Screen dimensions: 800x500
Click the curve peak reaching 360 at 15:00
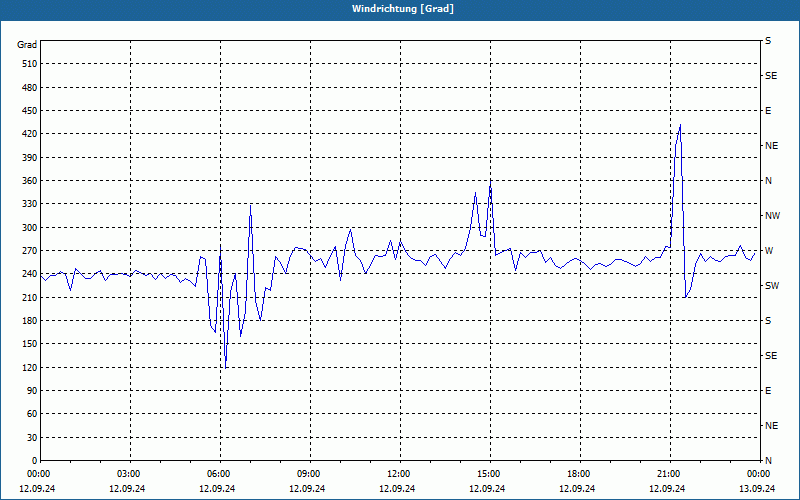coord(490,181)
